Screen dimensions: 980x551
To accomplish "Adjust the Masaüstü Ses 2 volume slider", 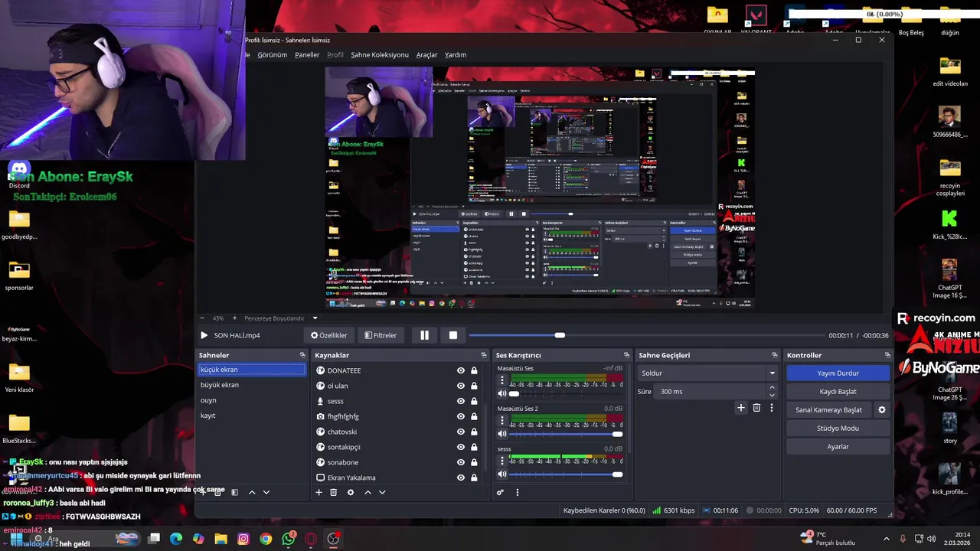I will 565,434.
